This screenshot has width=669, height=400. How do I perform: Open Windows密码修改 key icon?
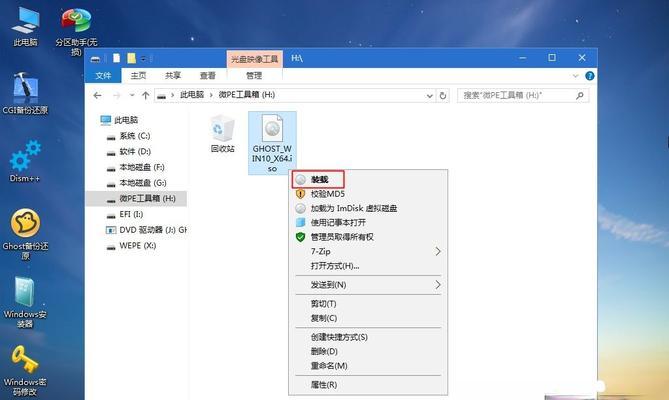25,370
